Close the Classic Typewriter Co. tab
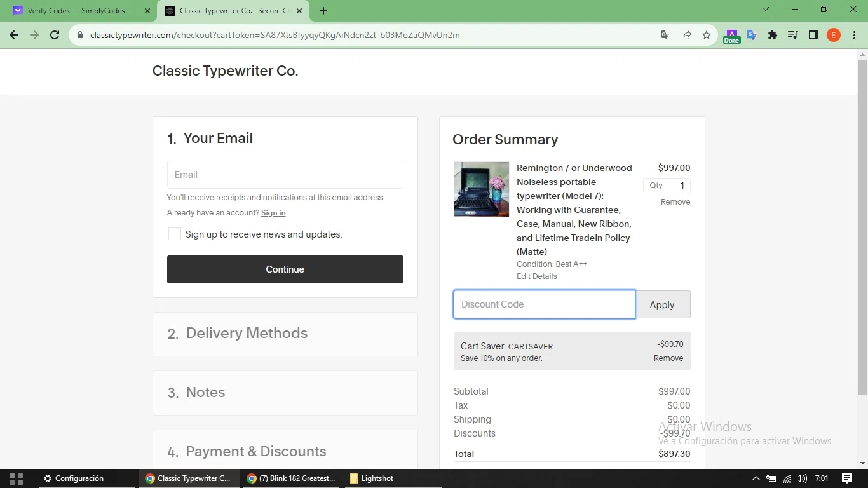Viewport: 868px width, 488px height. pyautogui.click(x=299, y=11)
